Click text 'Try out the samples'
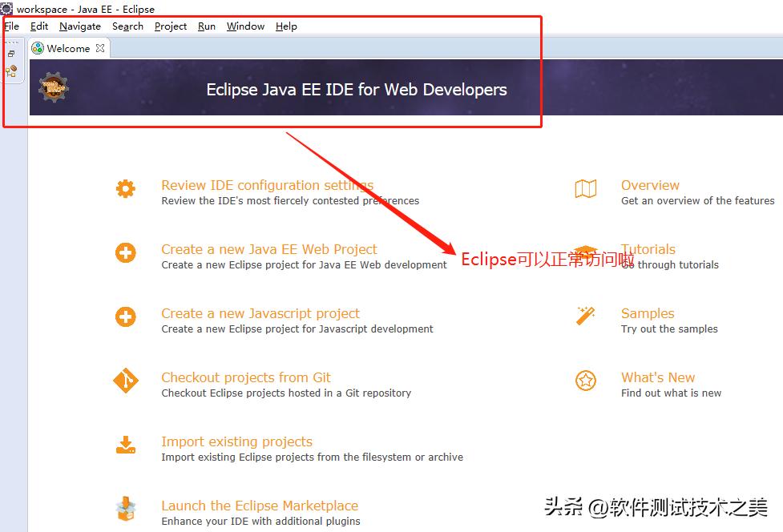The image size is (783, 532). click(669, 328)
